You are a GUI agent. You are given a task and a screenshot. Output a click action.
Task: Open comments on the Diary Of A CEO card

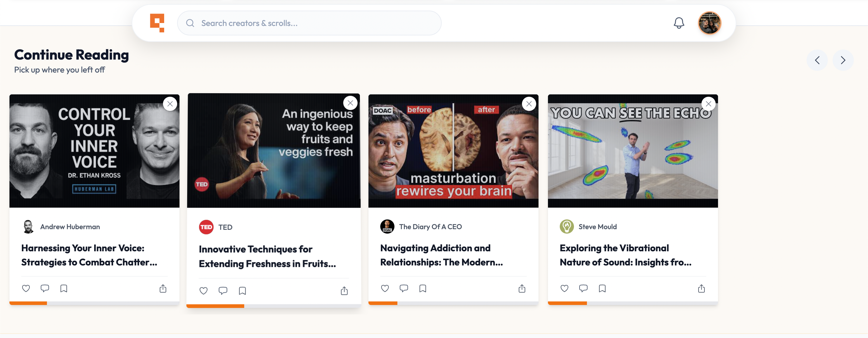click(x=404, y=288)
